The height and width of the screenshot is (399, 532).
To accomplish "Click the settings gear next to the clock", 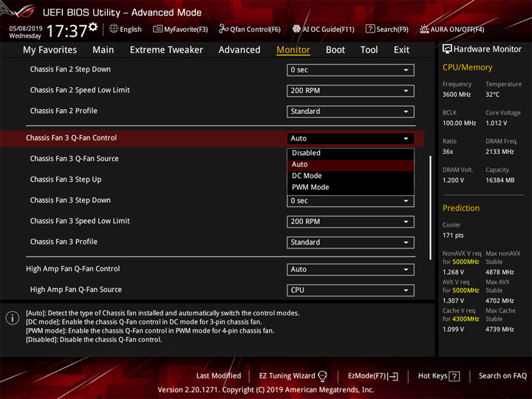I will click(93, 27).
